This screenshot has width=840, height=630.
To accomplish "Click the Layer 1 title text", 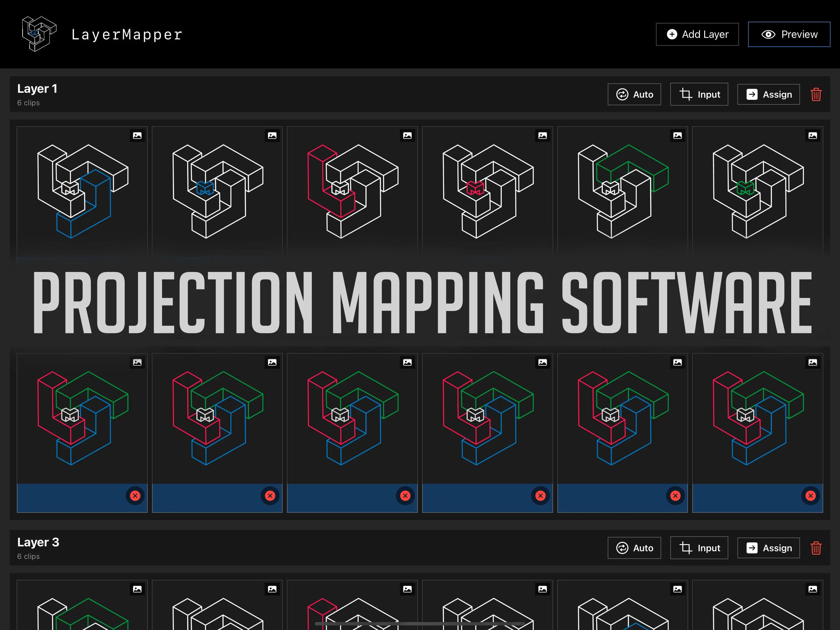I will click(x=37, y=89).
